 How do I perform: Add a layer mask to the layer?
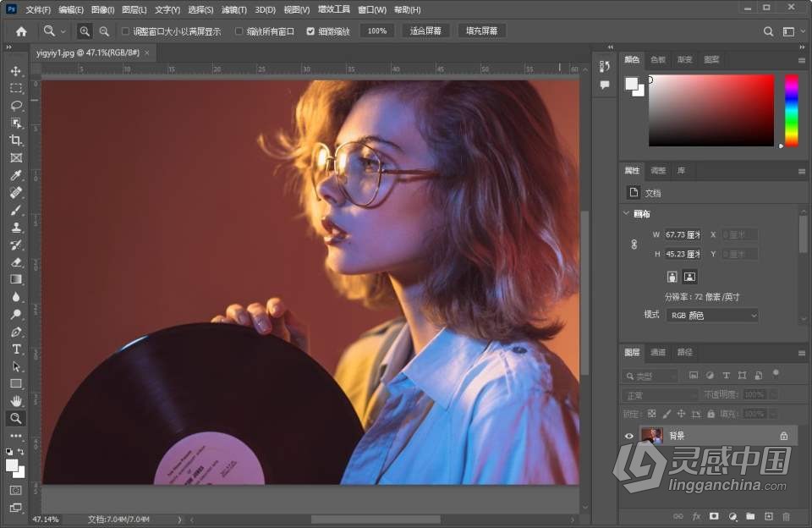(x=713, y=516)
